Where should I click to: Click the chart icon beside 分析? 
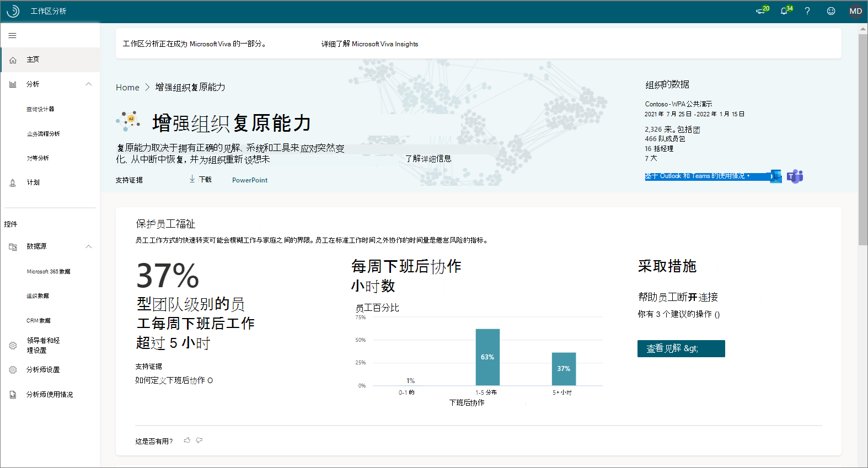click(x=13, y=84)
